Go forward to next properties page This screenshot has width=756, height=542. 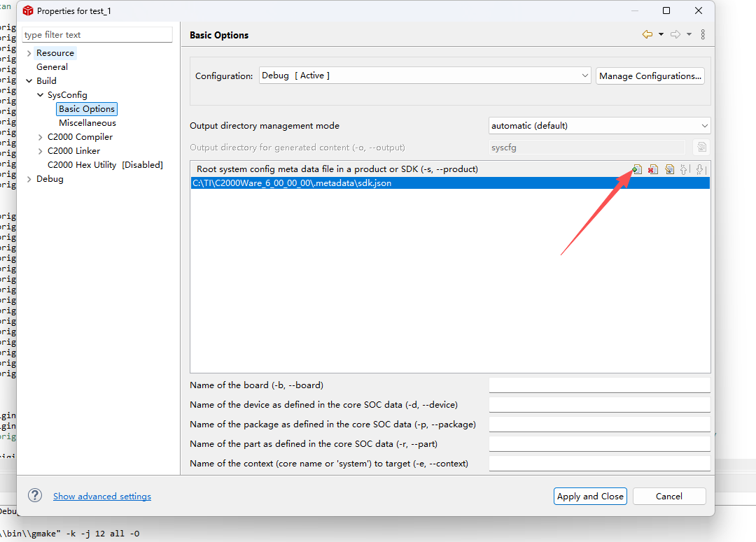coord(675,34)
